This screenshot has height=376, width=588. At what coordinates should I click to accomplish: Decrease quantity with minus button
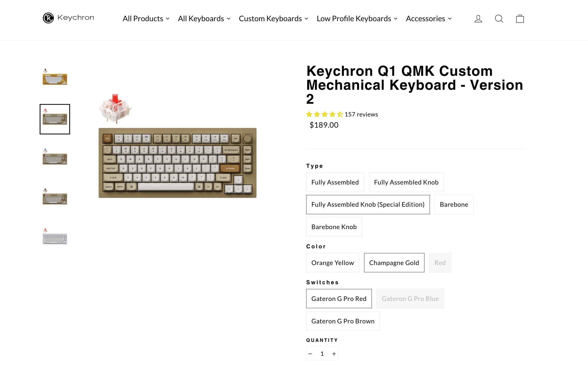pos(310,354)
